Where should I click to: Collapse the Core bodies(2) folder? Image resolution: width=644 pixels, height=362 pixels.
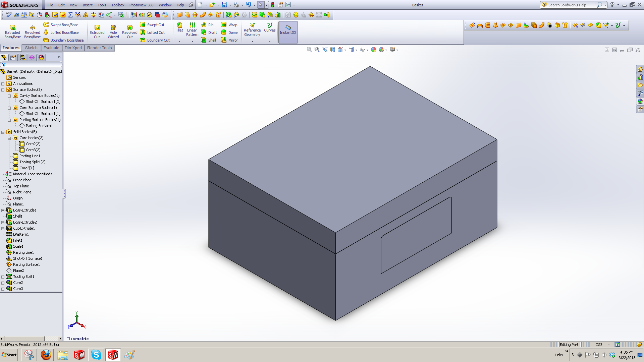tap(9, 138)
